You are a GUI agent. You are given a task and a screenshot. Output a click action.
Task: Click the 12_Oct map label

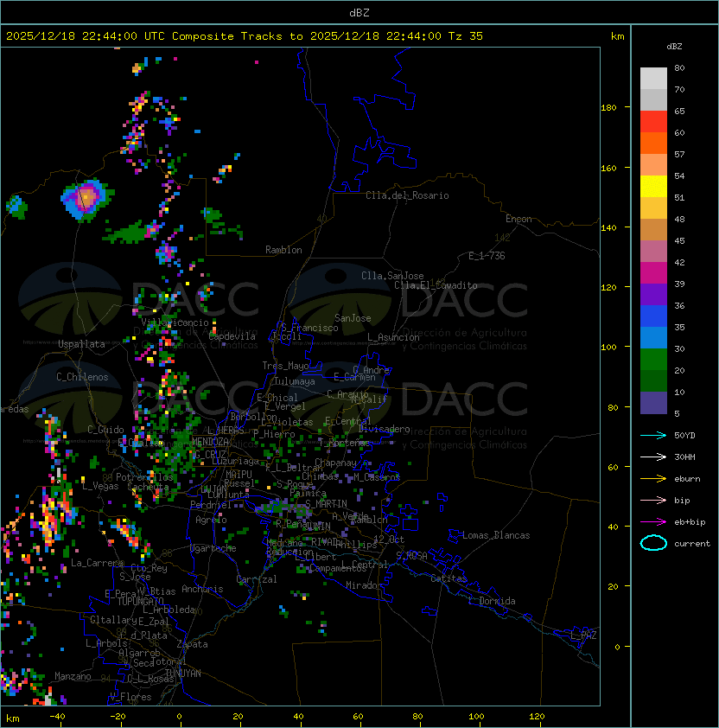(389, 540)
